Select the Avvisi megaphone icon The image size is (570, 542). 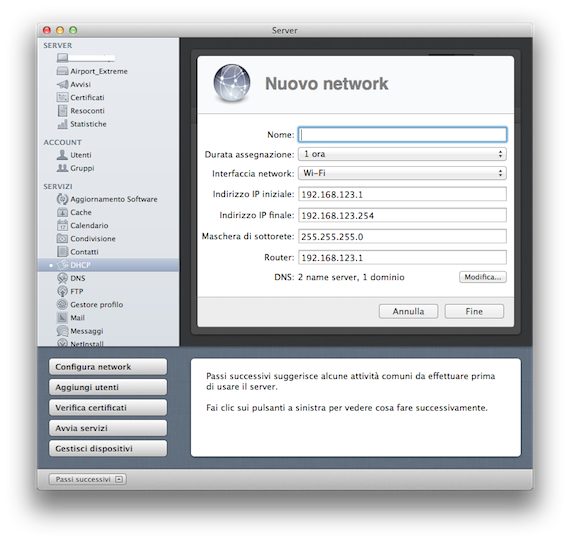[62, 84]
